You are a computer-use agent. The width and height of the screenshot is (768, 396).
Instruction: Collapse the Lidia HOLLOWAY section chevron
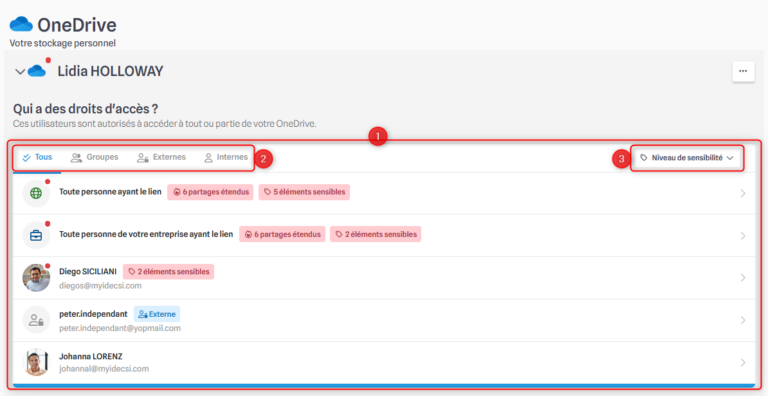(20, 72)
